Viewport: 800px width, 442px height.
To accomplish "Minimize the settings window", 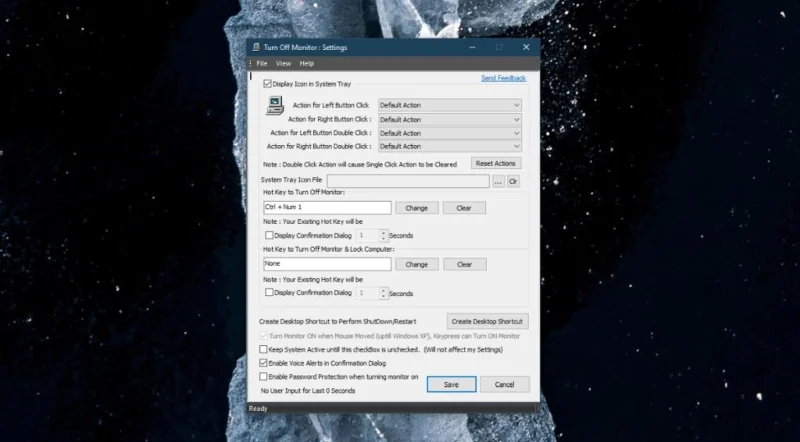I will [x=472, y=47].
